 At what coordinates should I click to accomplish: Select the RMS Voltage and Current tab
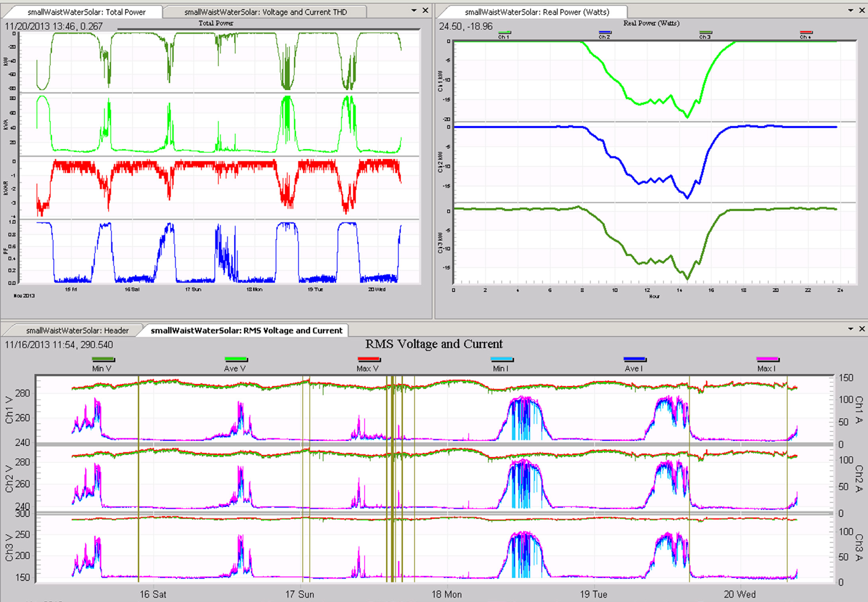247,330
